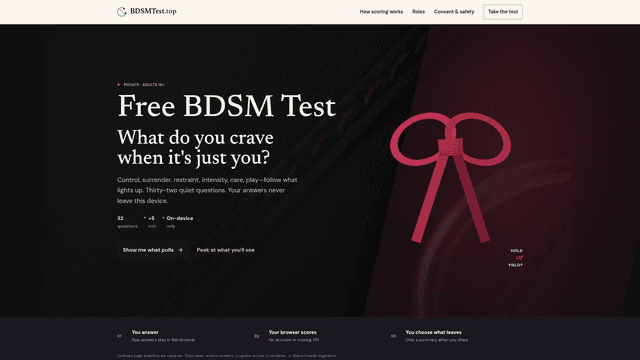Follow the Peek at what you'll see link
640x360 pixels.
[225, 250]
